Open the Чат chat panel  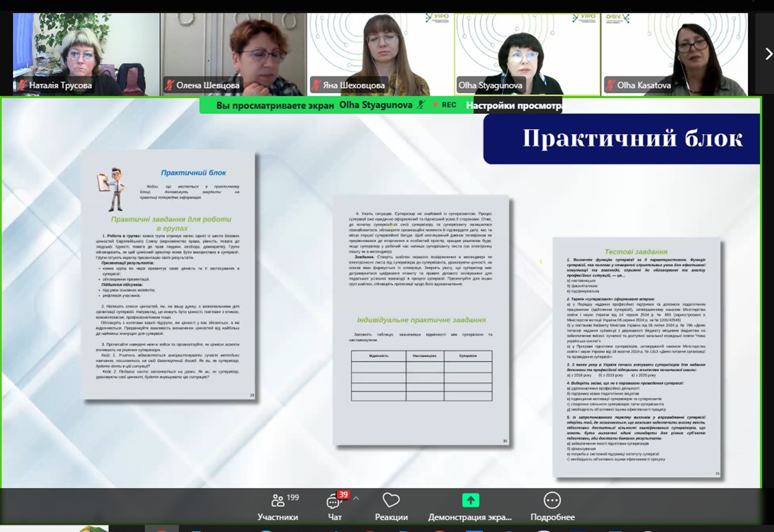pos(335,506)
